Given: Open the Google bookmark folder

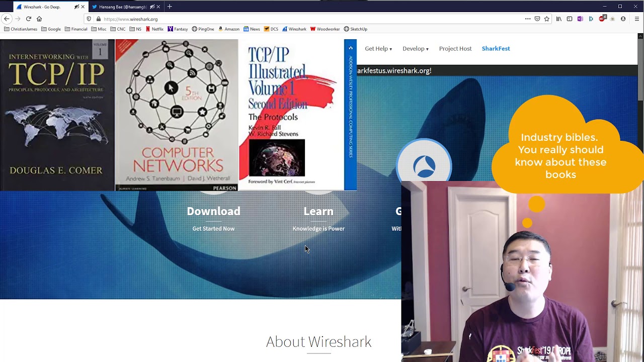Looking at the screenshot, I should point(51,29).
